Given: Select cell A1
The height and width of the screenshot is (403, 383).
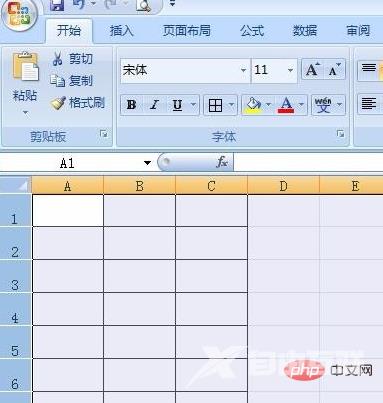Looking at the screenshot, I should (x=68, y=211).
